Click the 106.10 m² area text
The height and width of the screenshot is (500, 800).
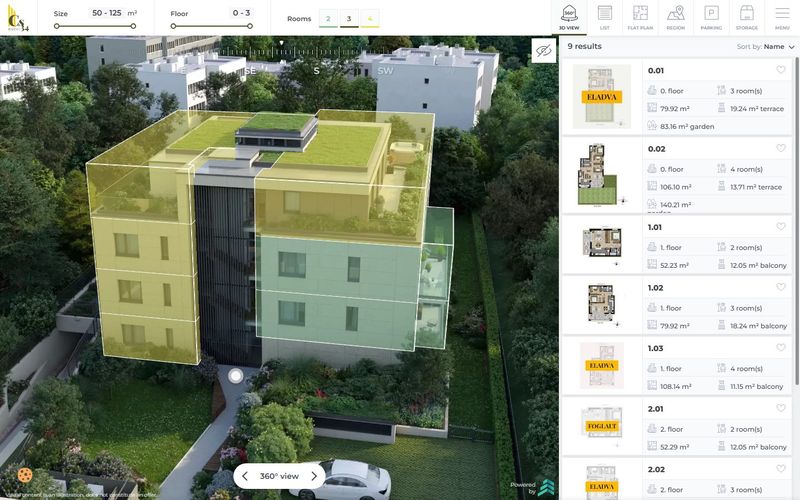[676, 187]
